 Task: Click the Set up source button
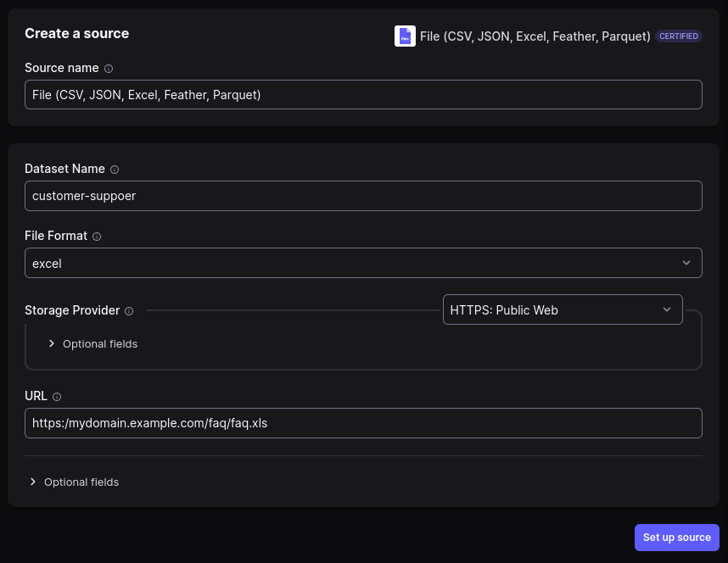click(676, 537)
